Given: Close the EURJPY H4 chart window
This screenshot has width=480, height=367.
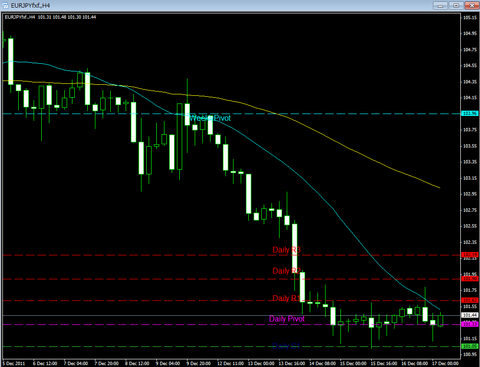Looking at the screenshot, I should click(x=472, y=6).
